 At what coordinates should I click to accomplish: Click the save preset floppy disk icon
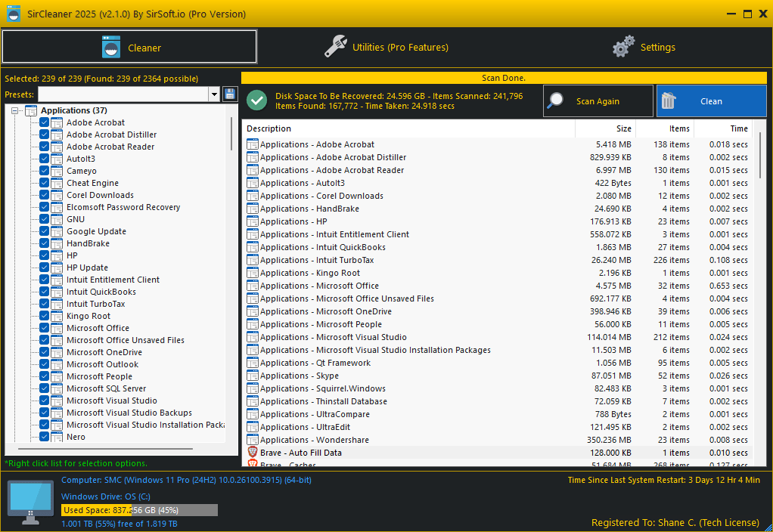pyautogui.click(x=230, y=94)
